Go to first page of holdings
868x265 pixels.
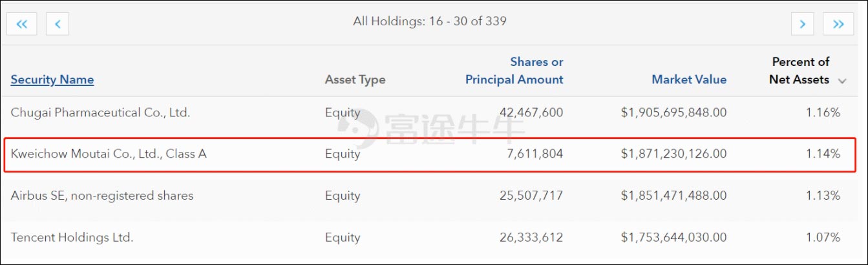coord(21,24)
